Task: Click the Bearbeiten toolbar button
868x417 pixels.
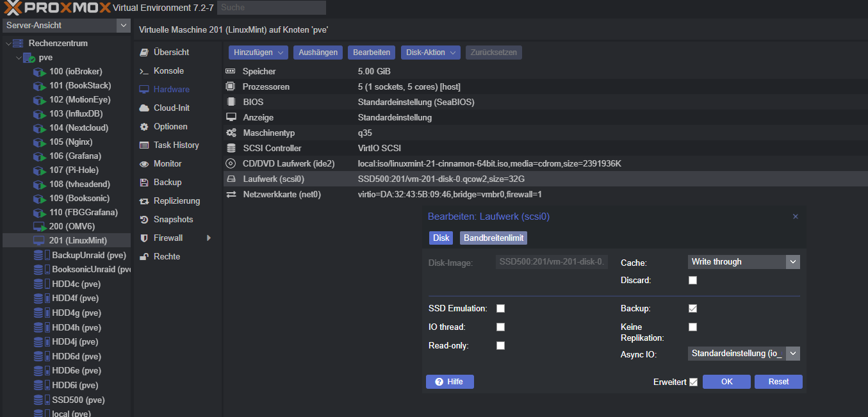Action: coord(372,53)
